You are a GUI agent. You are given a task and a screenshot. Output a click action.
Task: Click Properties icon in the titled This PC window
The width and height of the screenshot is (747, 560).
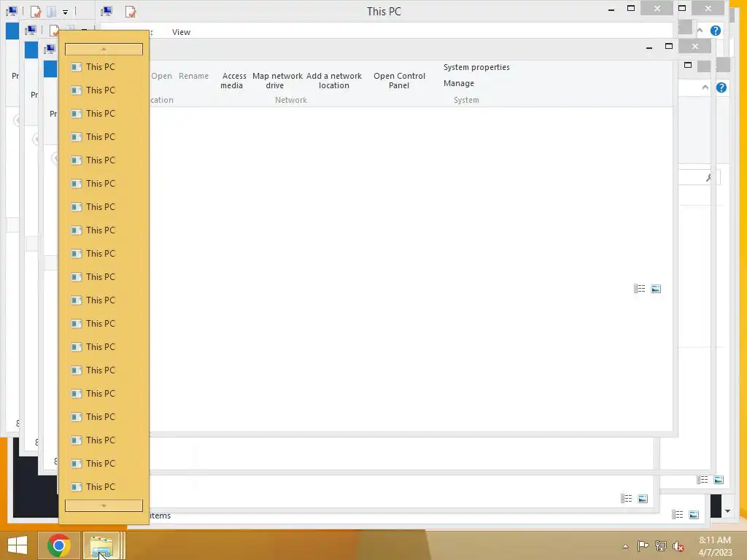(x=130, y=11)
